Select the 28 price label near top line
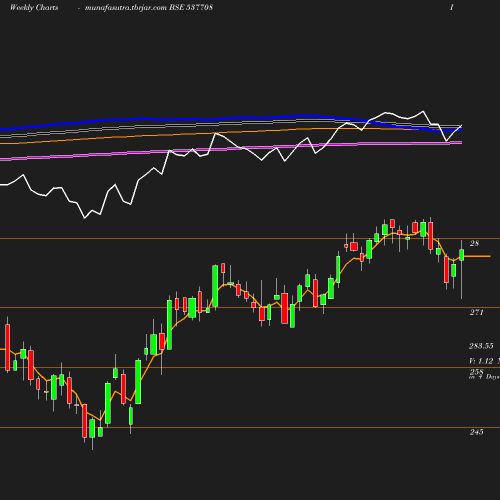Viewport: 500px width, 500px height. 474,243
